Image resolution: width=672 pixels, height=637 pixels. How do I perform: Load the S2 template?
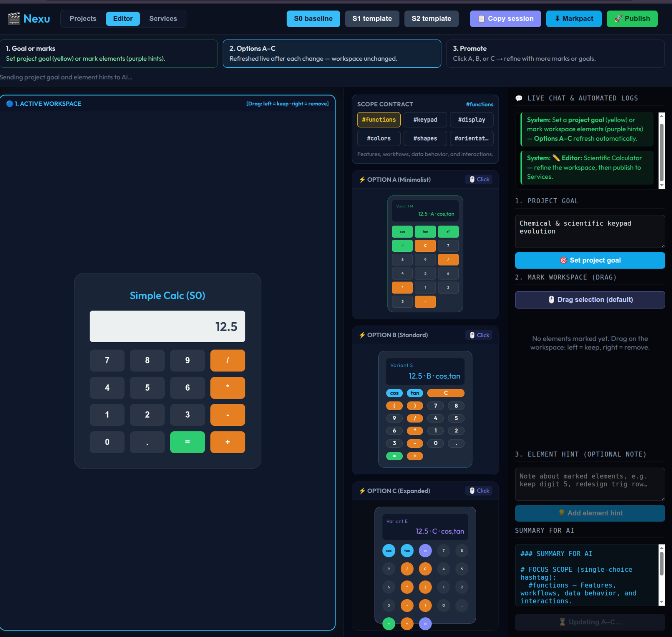coord(431,19)
